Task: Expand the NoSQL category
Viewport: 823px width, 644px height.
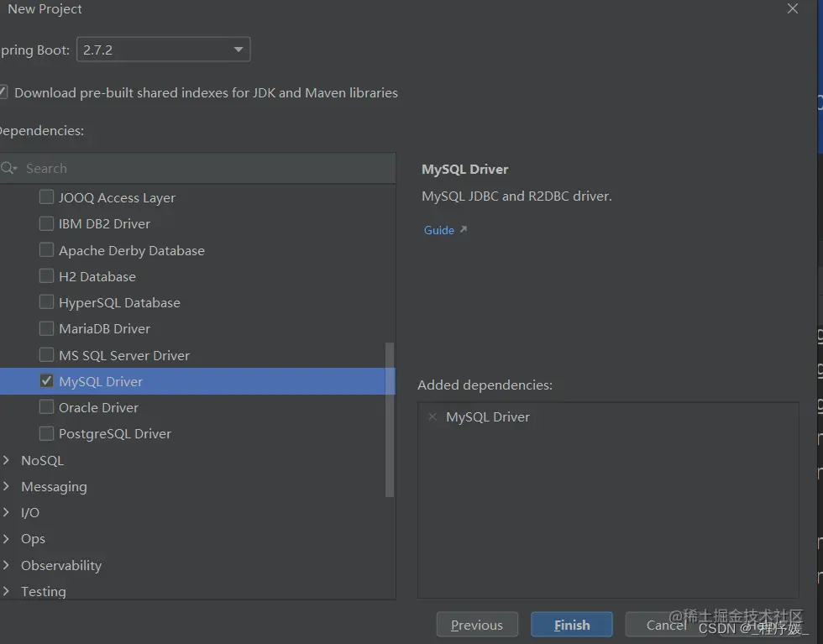Action: click(x=6, y=460)
